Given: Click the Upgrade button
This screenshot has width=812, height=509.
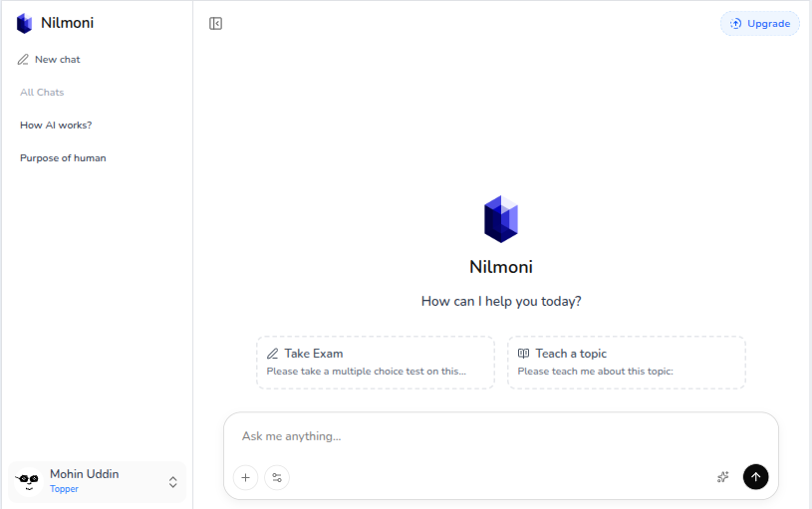Looking at the screenshot, I should (x=760, y=23).
